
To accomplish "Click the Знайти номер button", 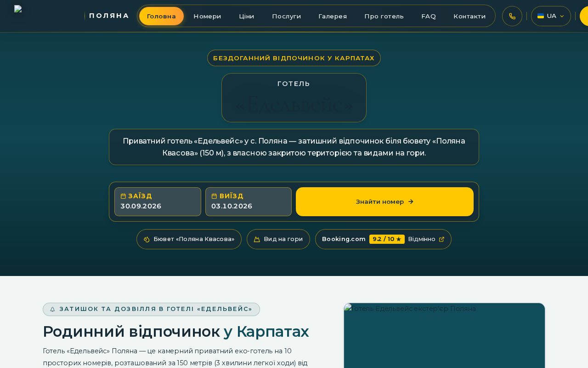I will [384, 201].
